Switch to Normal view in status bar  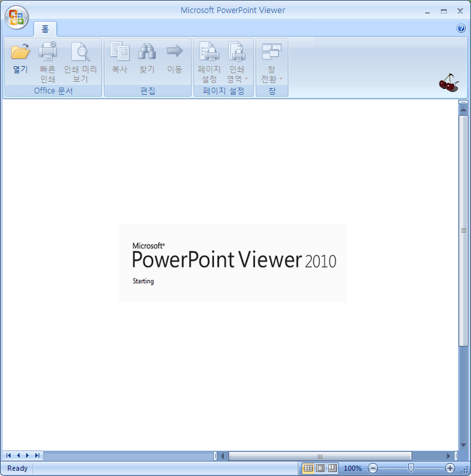[x=308, y=468]
